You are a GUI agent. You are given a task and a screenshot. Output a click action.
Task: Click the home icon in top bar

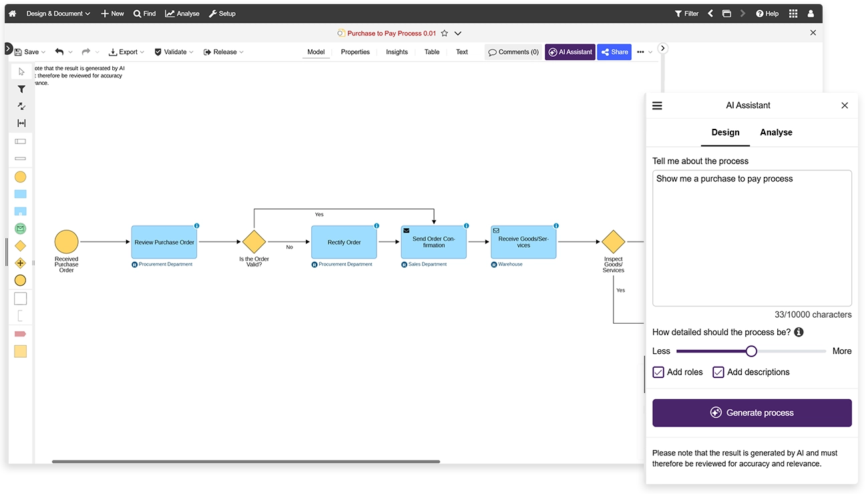(12, 13)
